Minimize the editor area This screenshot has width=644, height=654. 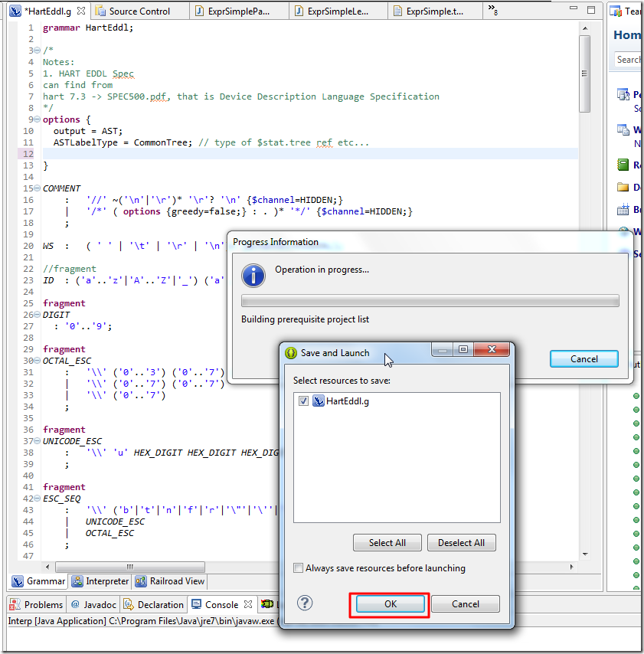pos(574,8)
